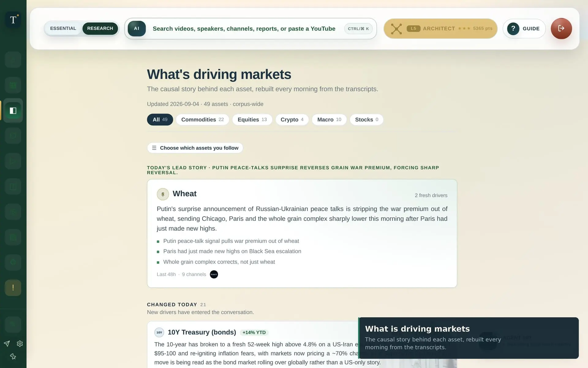Image resolution: width=588 pixels, height=368 pixels.
Task: Filter by Crypto
Action: (x=292, y=120)
